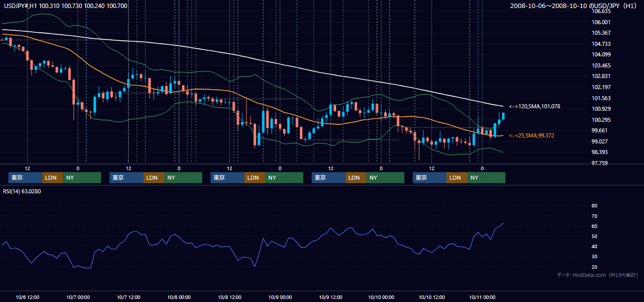Click the RSI 40 level label
Viewport: 644px width, 302px height.
pos(594,246)
